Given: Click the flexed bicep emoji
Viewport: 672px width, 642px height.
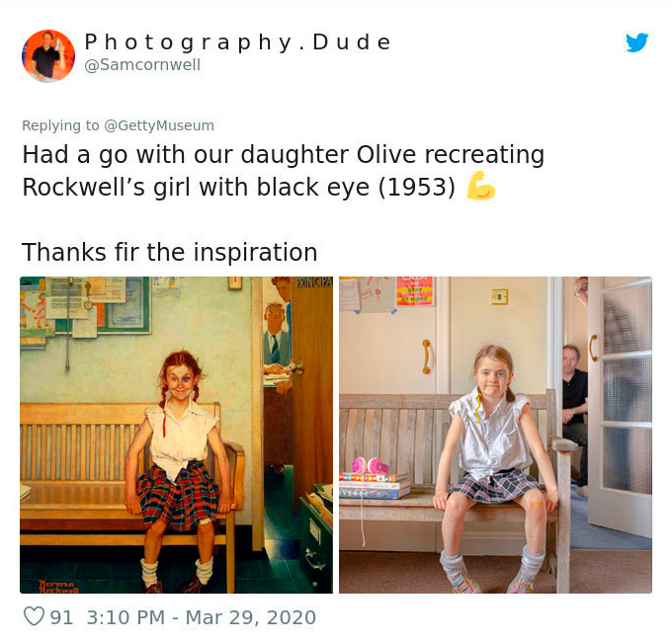Looking at the screenshot, I should click(480, 186).
